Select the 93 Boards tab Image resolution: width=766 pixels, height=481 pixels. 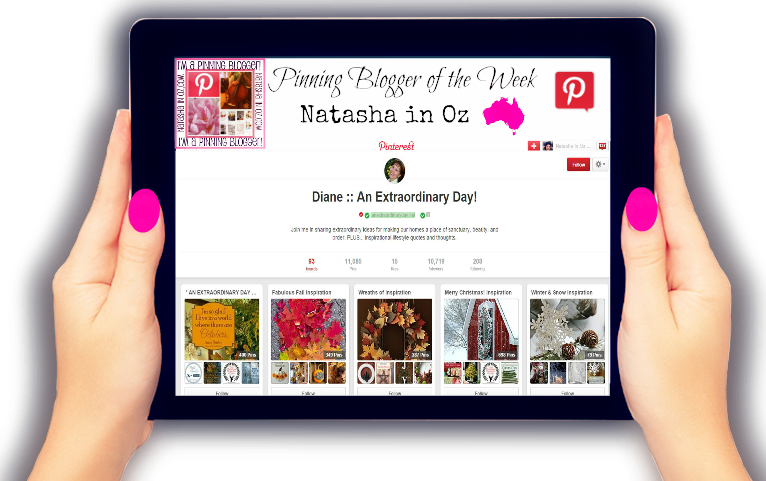(x=312, y=264)
